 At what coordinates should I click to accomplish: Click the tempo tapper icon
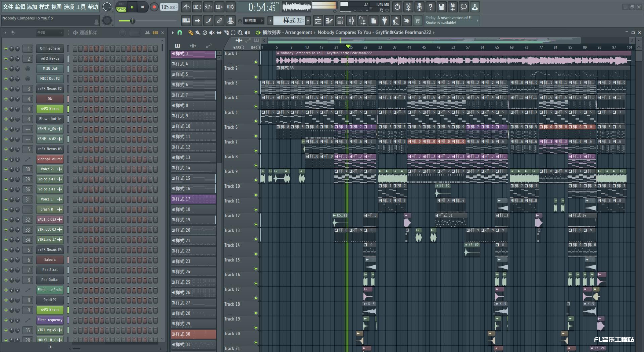click(x=396, y=21)
